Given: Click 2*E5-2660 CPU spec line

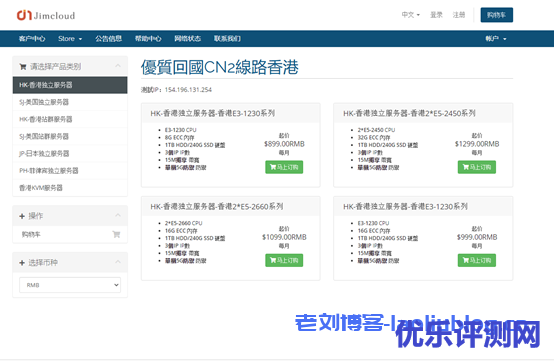Looking at the screenshot, I should click(184, 223).
